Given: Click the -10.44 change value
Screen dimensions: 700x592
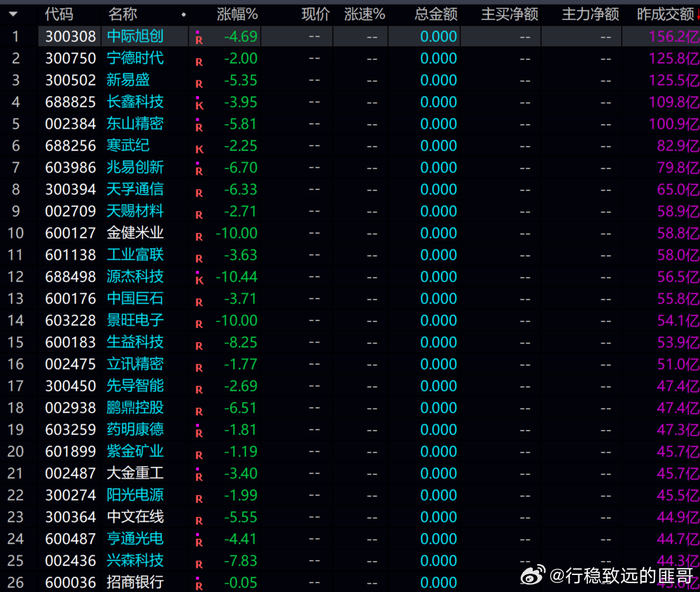Looking at the screenshot, I should click(x=237, y=277).
